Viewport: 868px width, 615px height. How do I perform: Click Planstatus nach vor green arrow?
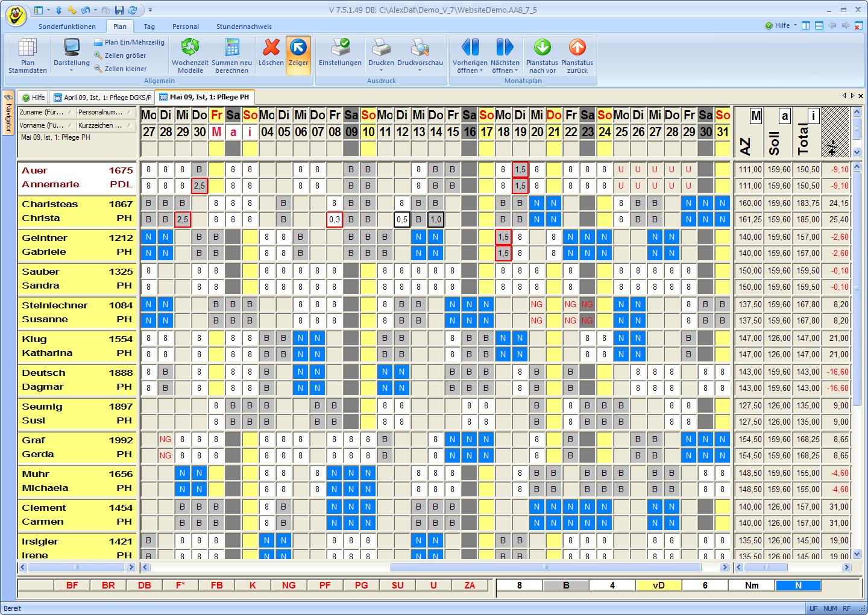tap(542, 55)
